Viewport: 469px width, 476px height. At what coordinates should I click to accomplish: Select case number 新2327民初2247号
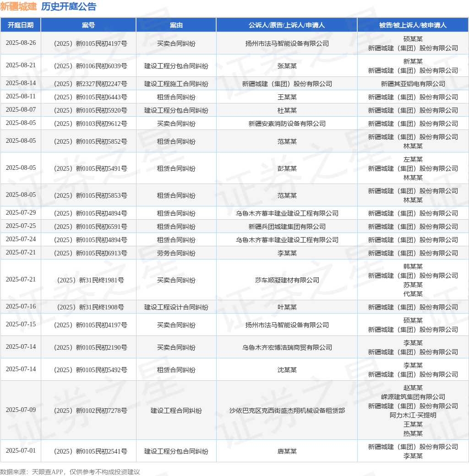pyautogui.click(x=91, y=84)
